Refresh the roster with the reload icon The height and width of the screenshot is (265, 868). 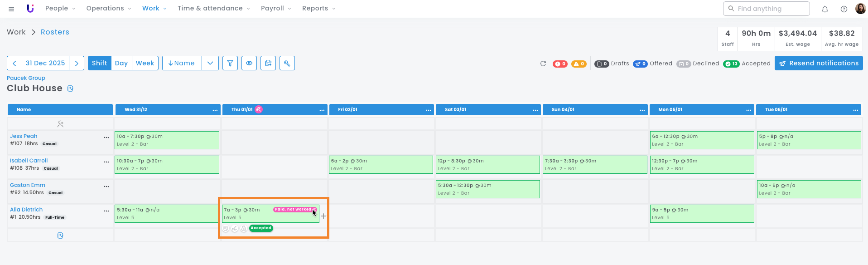click(543, 64)
